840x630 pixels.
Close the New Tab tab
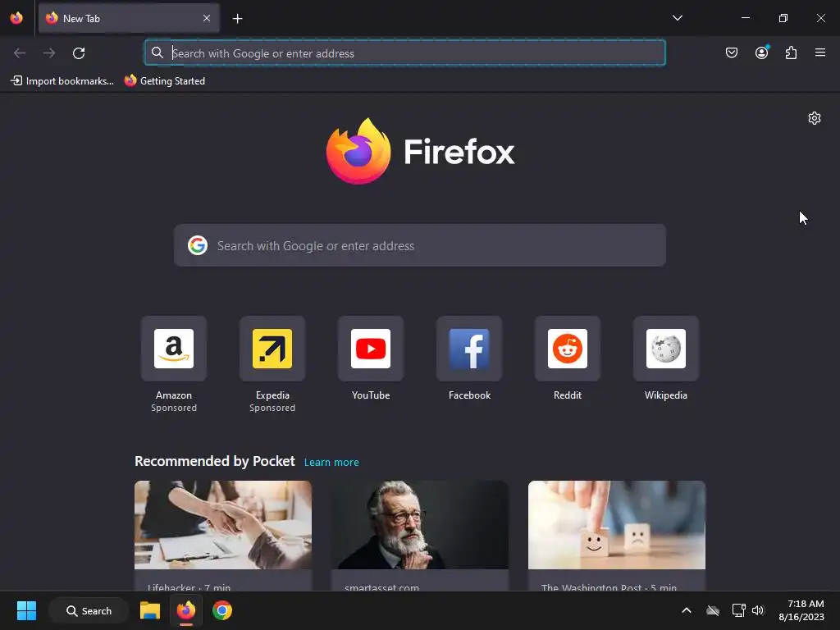(207, 18)
